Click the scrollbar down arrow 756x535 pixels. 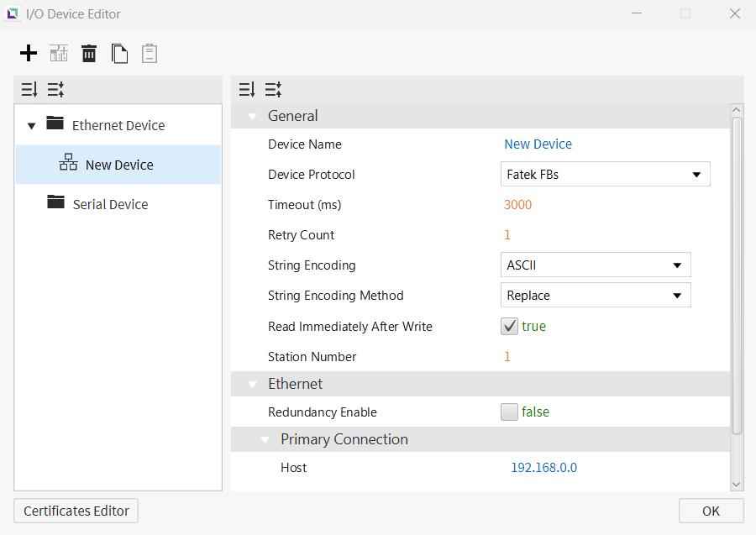[x=737, y=485]
